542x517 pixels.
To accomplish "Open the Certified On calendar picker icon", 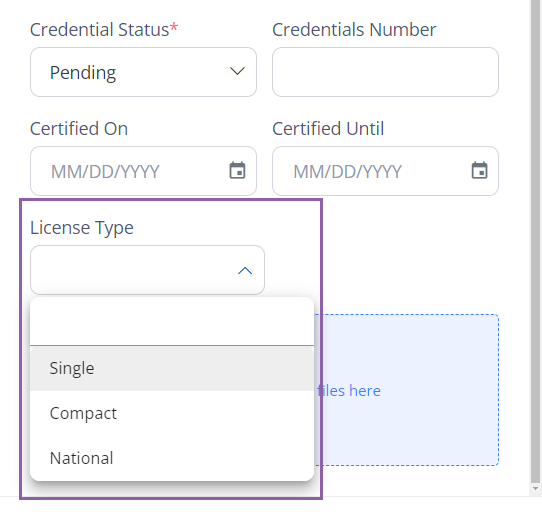I will pos(237,170).
